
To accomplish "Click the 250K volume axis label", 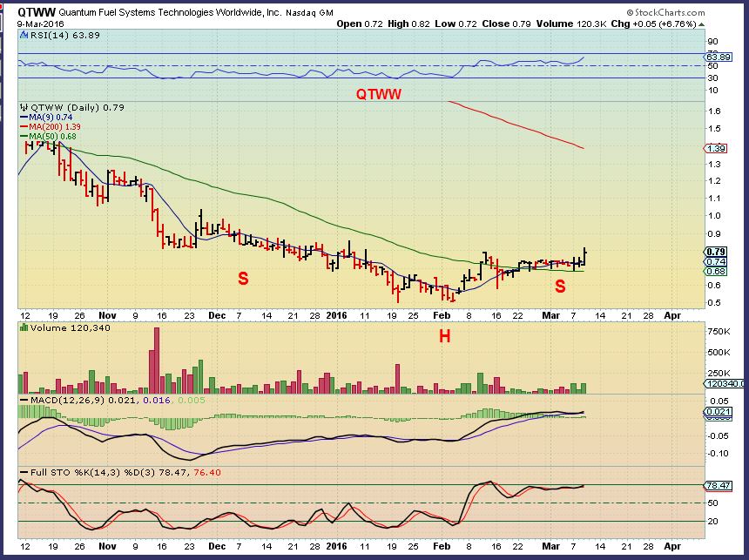I will point(719,373).
